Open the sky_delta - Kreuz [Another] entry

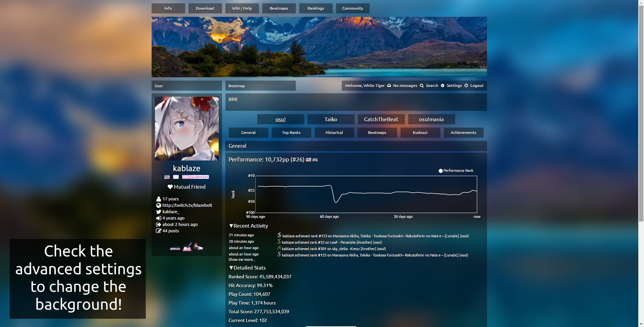coord(334,249)
